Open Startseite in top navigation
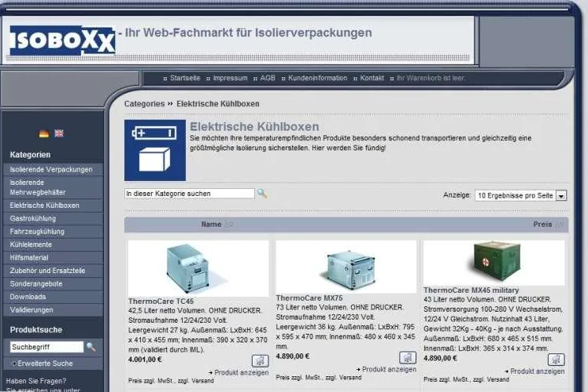The height and width of the screenshot is (392, 588). [x=185, y=78]
